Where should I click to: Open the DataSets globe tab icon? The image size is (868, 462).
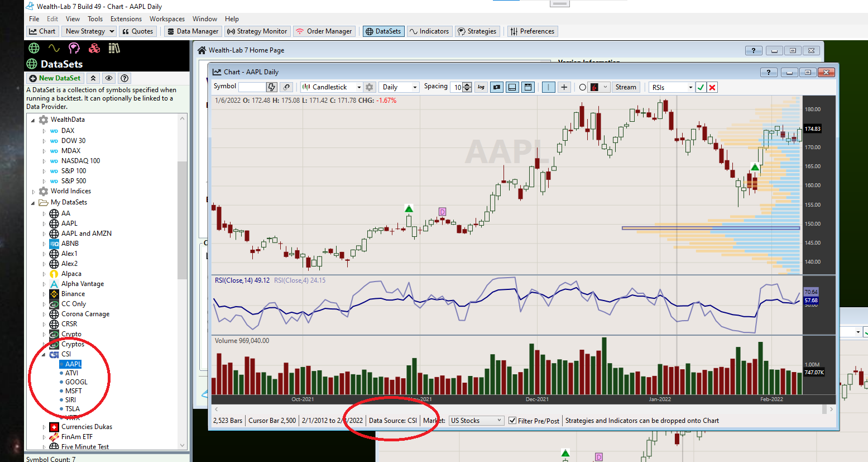point(34,48)
